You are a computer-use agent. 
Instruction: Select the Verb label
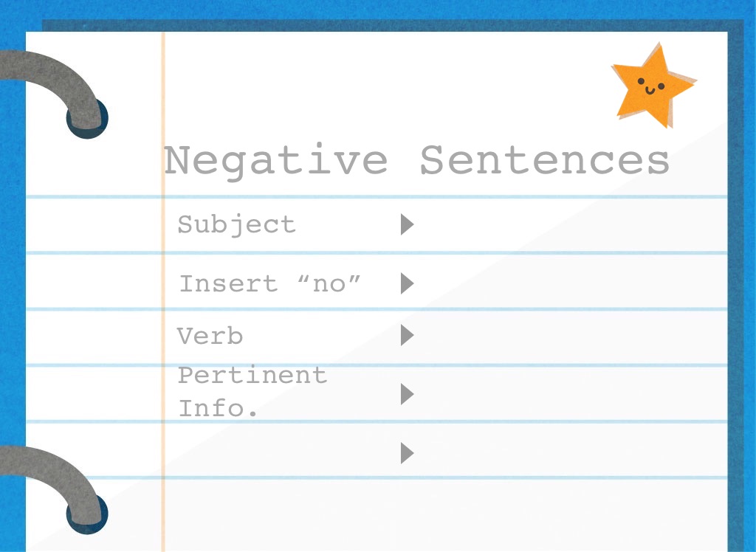(210, 337)
